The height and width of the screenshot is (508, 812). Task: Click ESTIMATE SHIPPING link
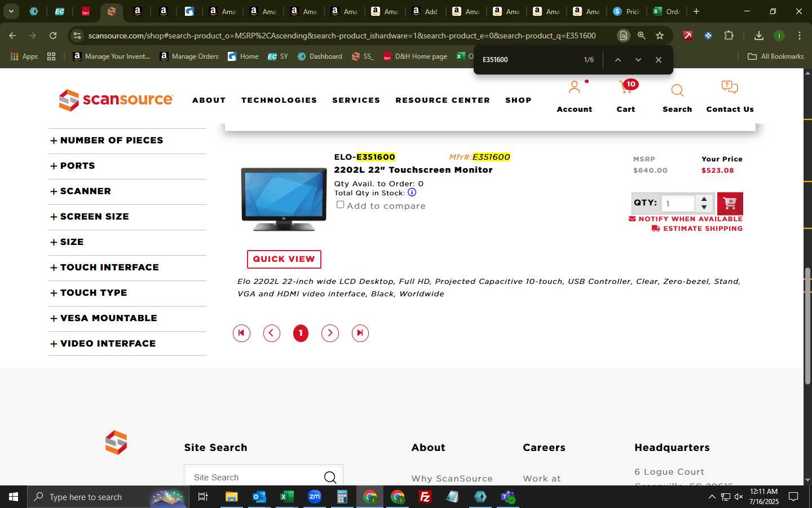[698, 229]
